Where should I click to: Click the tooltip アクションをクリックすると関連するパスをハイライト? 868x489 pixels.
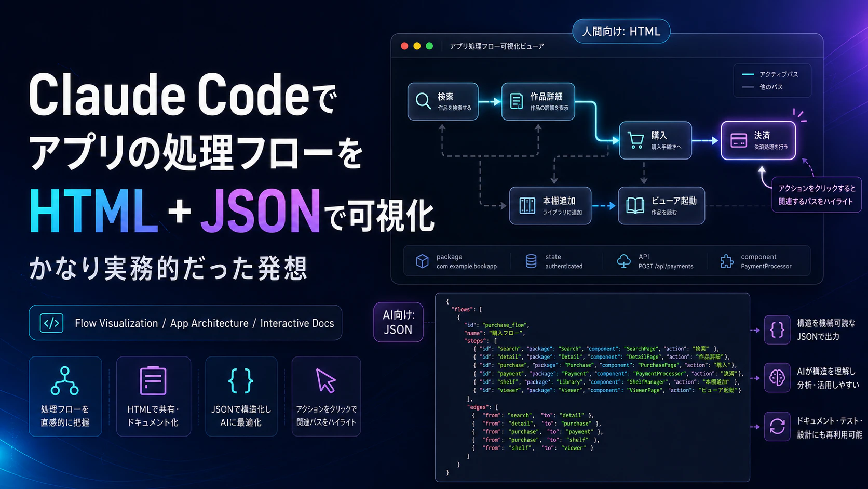point(817,195)
